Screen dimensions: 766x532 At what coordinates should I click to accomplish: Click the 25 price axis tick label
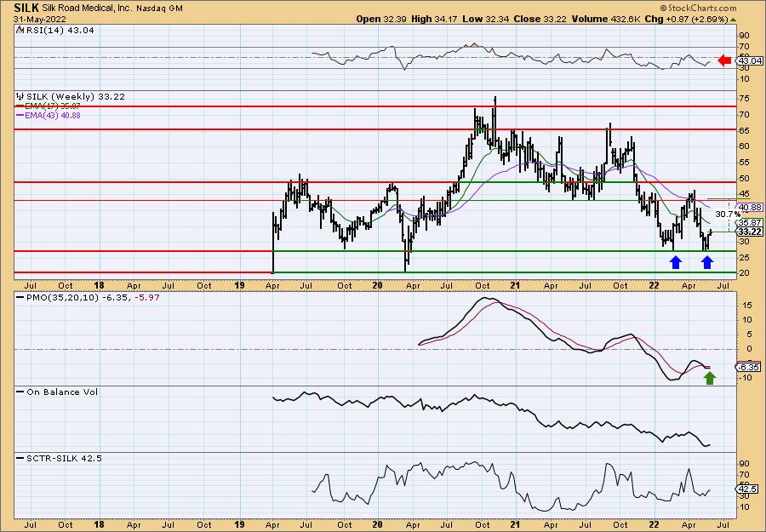coord(745,257)
